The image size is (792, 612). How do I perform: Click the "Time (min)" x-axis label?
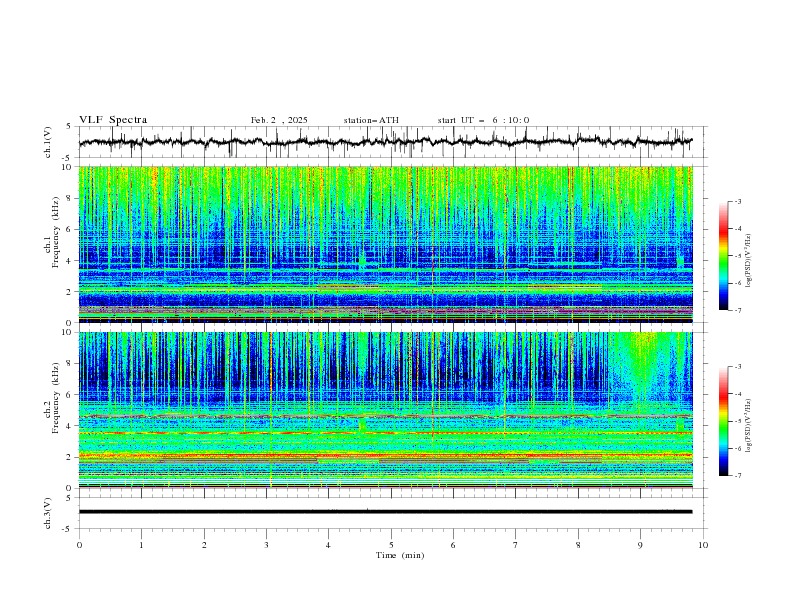click(400, 555)
